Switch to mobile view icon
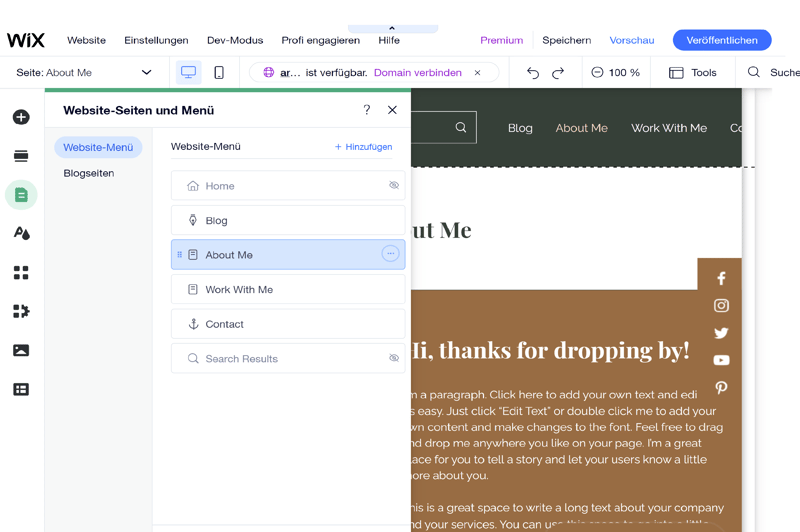 click(x=219, y=73)
